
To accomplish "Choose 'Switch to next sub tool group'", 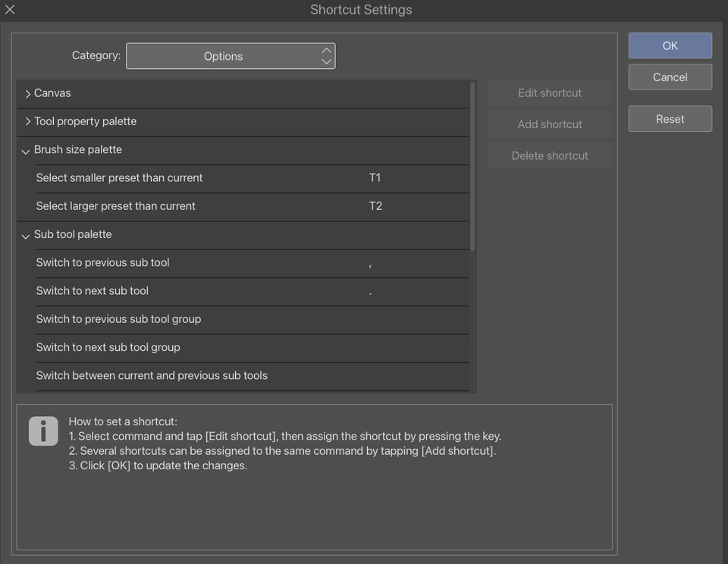I will 108,347.
